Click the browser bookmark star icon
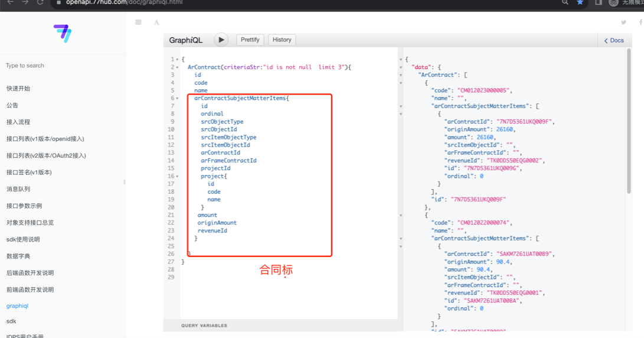This screenshot has width=644, height=338. (580, 2)
